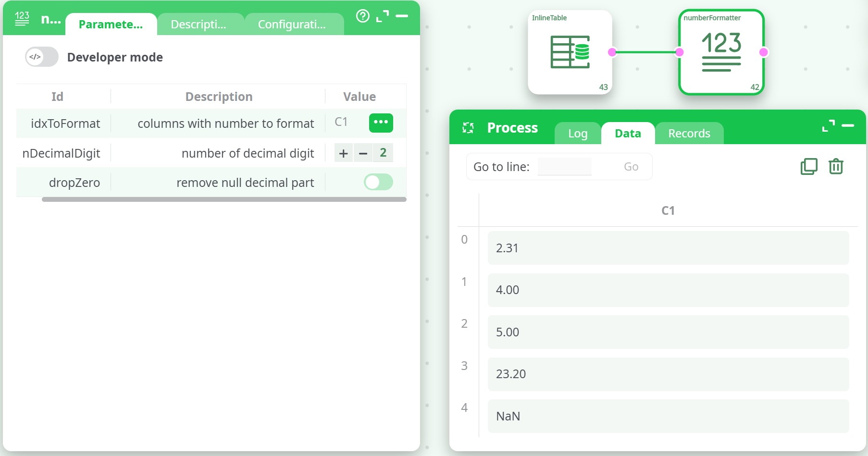Image resolution: width=868 pixels, height=456 pixels.
Task: Copy the data table contents
Action: [x=809, y=166]
